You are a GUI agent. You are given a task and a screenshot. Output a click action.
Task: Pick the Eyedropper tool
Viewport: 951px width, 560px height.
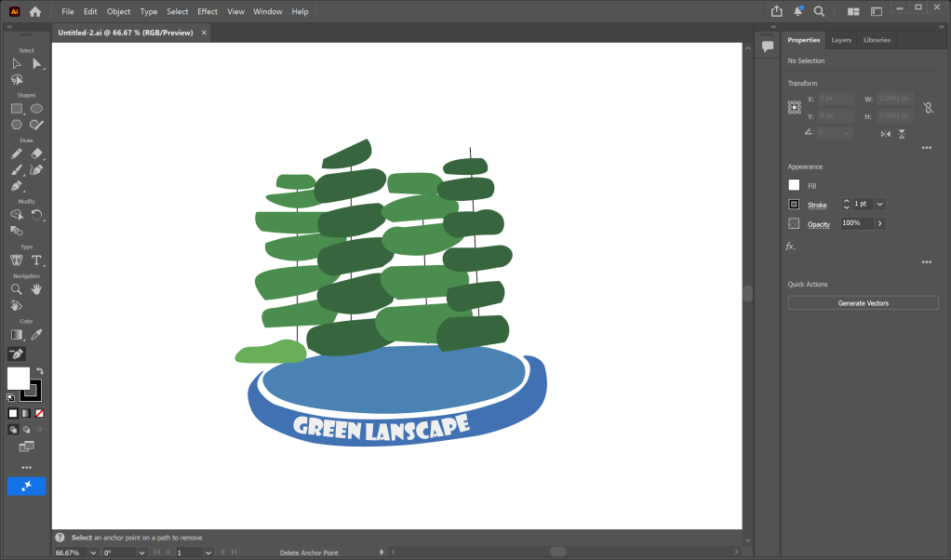37,334
